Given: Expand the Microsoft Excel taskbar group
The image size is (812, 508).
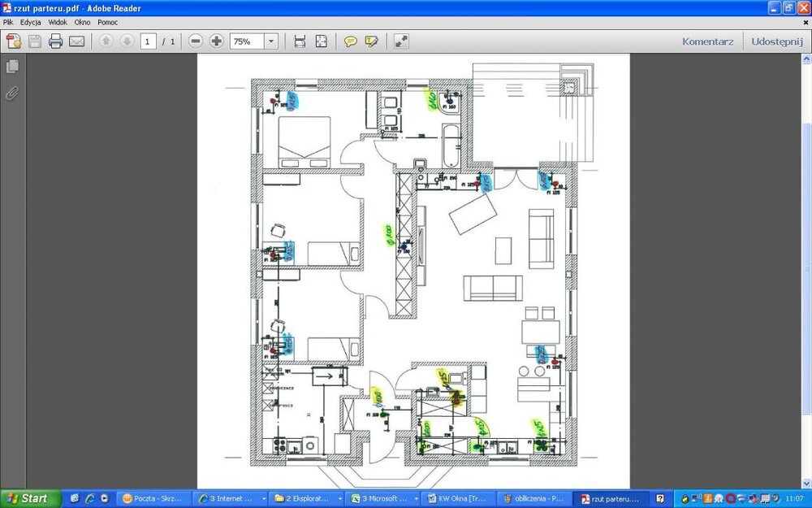Looking at the screenshot, I should 382,498.
